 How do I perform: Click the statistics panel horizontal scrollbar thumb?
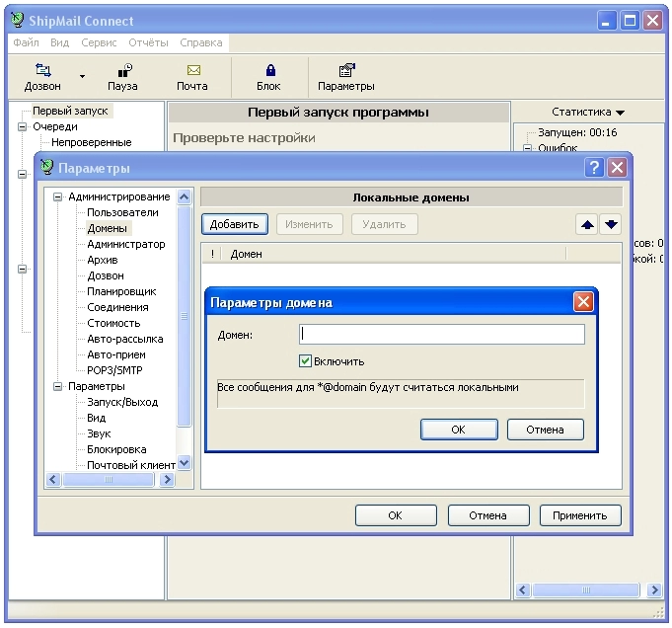tap(586, 589)
